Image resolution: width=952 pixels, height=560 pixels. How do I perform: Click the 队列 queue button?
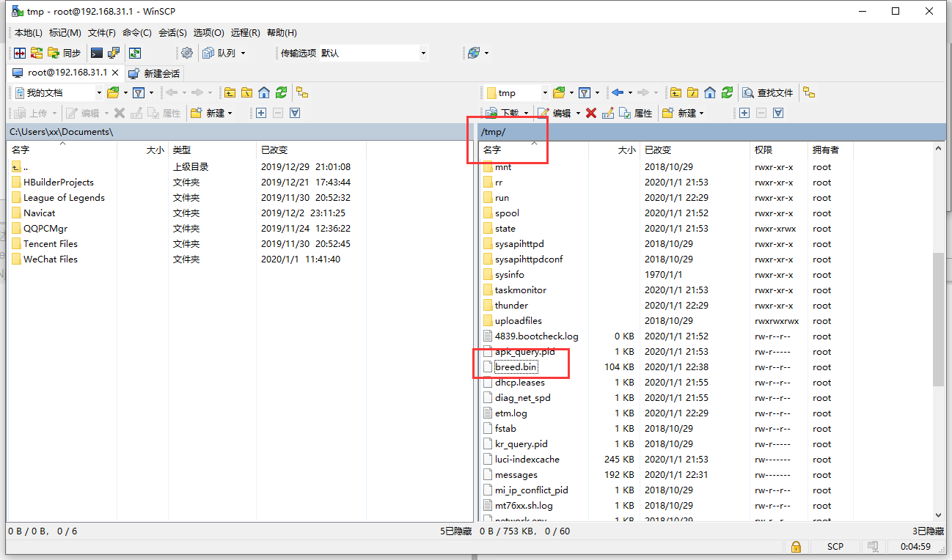tap(220, 53)
